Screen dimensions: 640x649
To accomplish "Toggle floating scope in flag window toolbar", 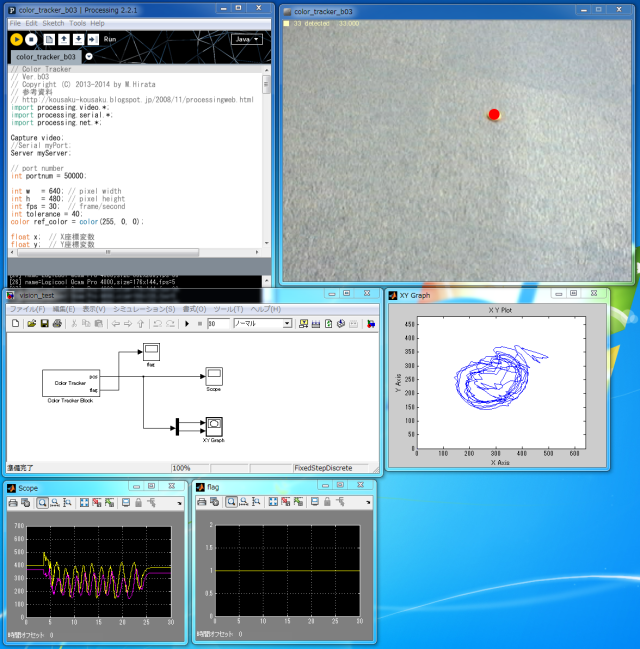I will pyautogui.click(x=315, y=502).
